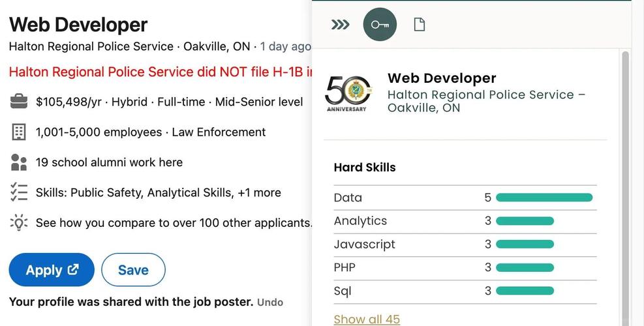Collapse panel using triple chevron icon
Screen dimensions: 644x326
pos(340,25)
